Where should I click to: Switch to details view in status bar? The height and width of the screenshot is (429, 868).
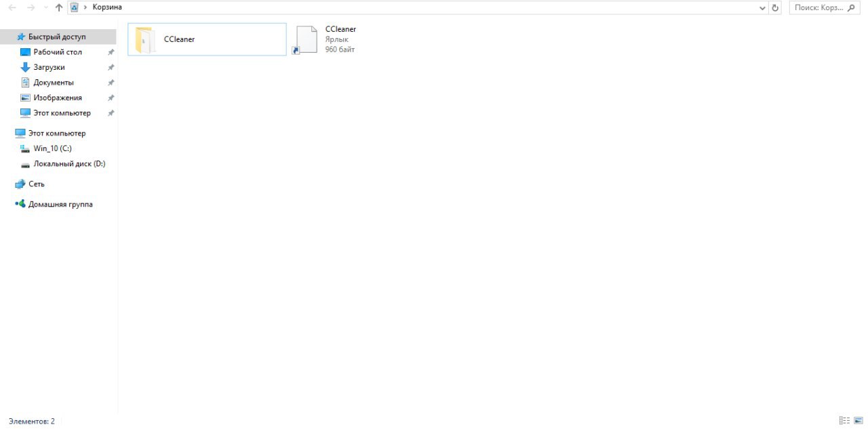click(x=844, y=421)
